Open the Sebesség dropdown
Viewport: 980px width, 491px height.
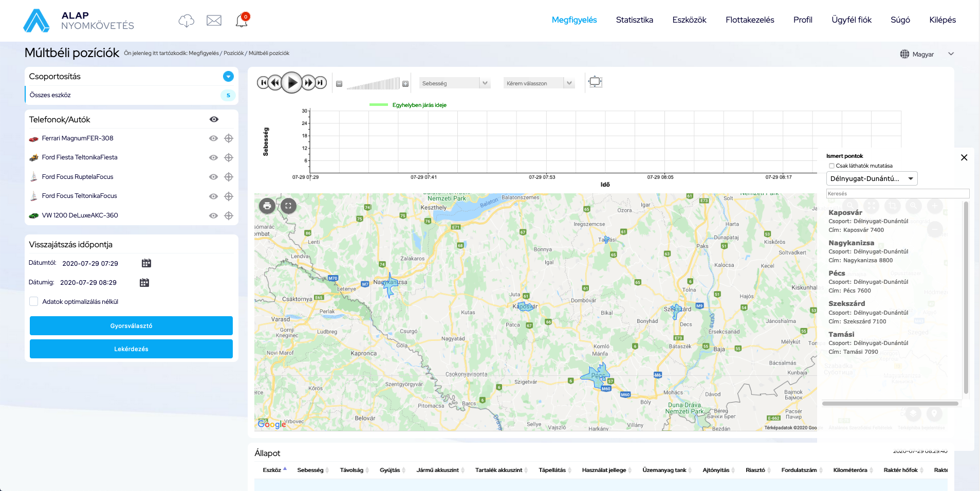pos(455,83)
